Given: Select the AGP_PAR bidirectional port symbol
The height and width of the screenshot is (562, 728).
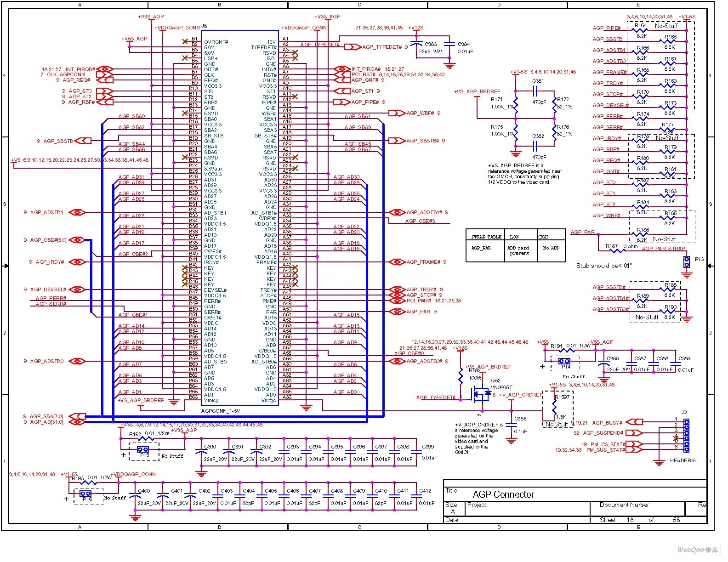Looking at the screenshot, I should point(397,312).
